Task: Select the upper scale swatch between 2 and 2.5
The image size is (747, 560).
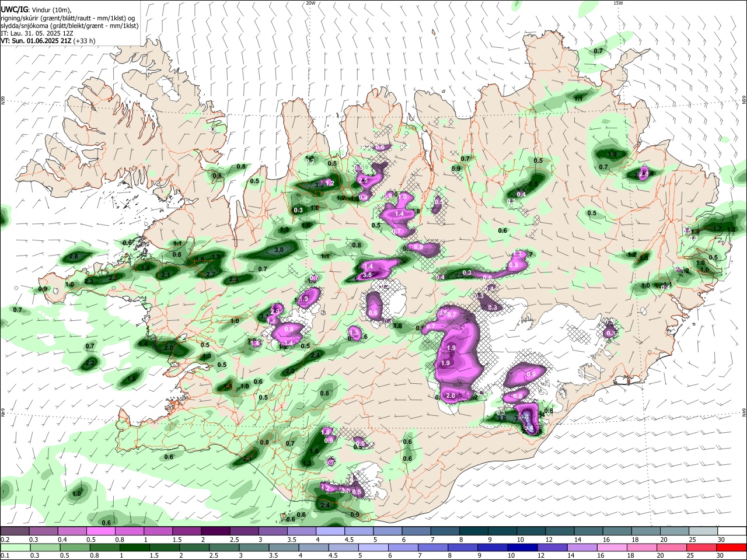Action: click(x=215, y=531)
